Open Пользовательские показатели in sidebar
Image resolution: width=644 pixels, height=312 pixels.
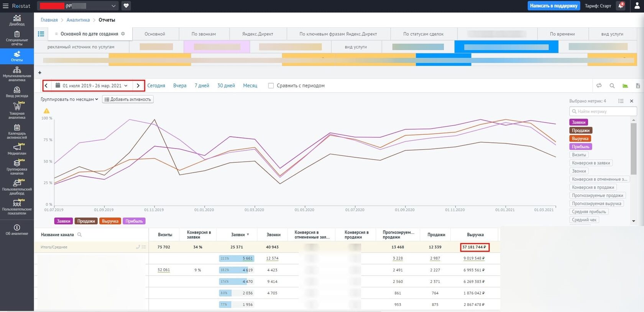pyautogui.click(x=17, y=207)
